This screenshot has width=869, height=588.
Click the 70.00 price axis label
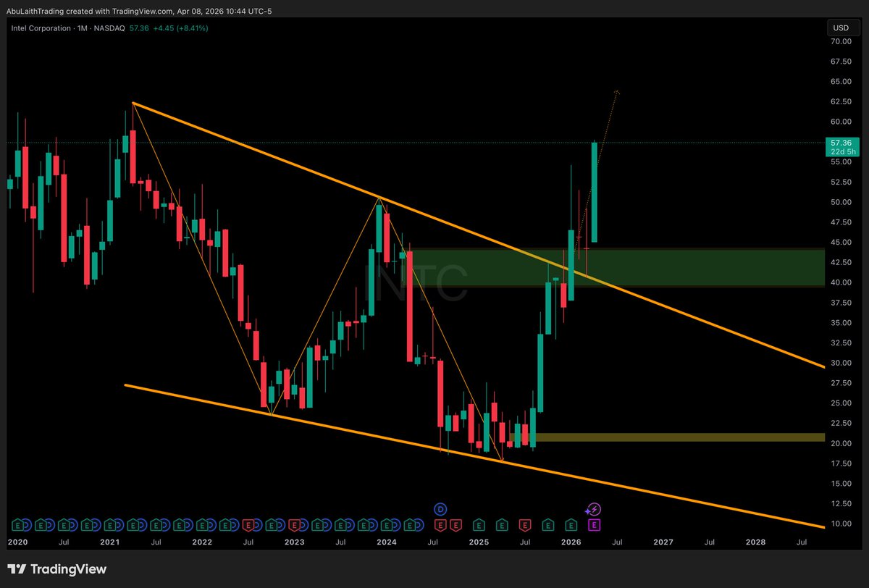click(x=841, y=41)
